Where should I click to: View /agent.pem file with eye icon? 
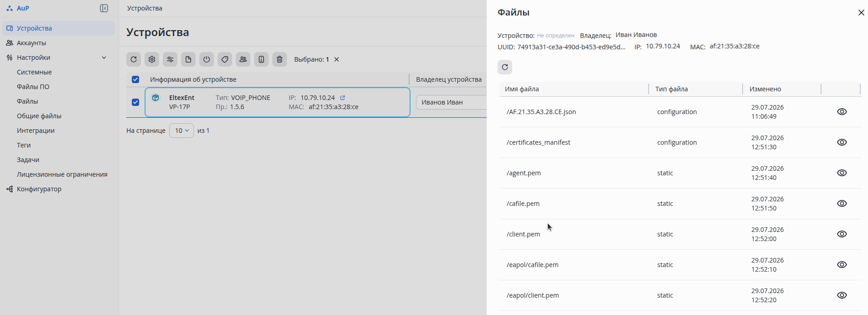coord(842,173)
